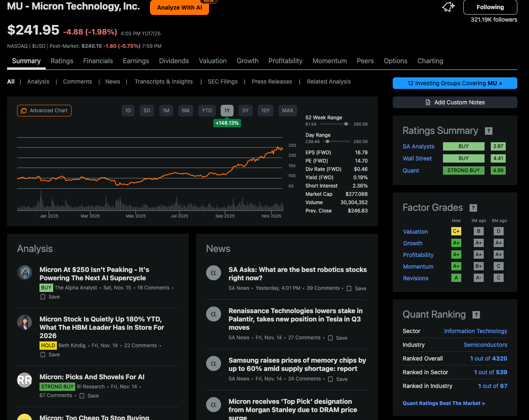Open the Ratings Summary help question icon
The image size is (529, 420).
point(489,131)
